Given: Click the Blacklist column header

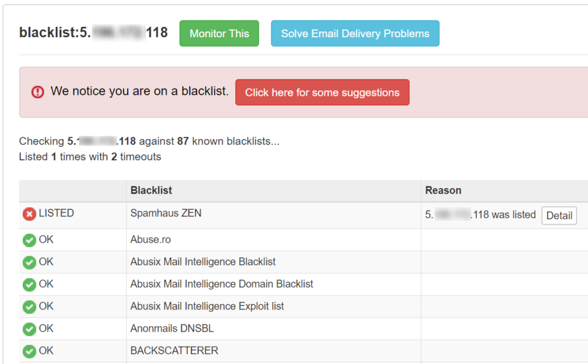Looking at the screenshot, I should point(151,191).
